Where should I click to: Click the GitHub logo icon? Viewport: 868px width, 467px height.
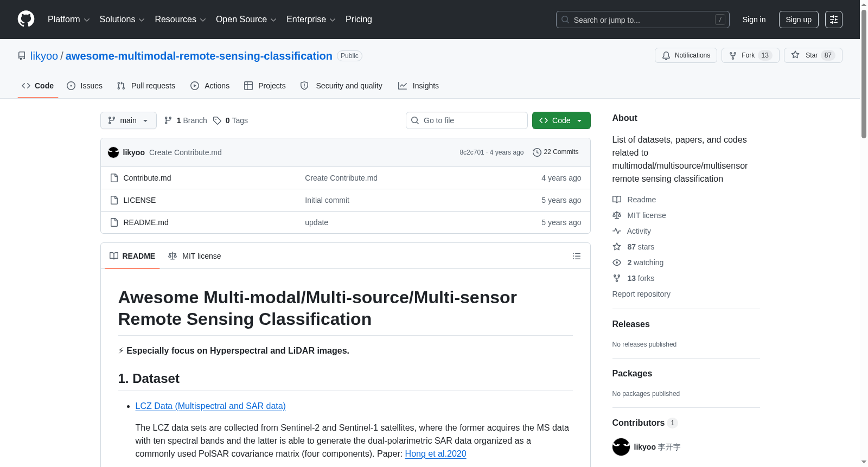(26, 19)
